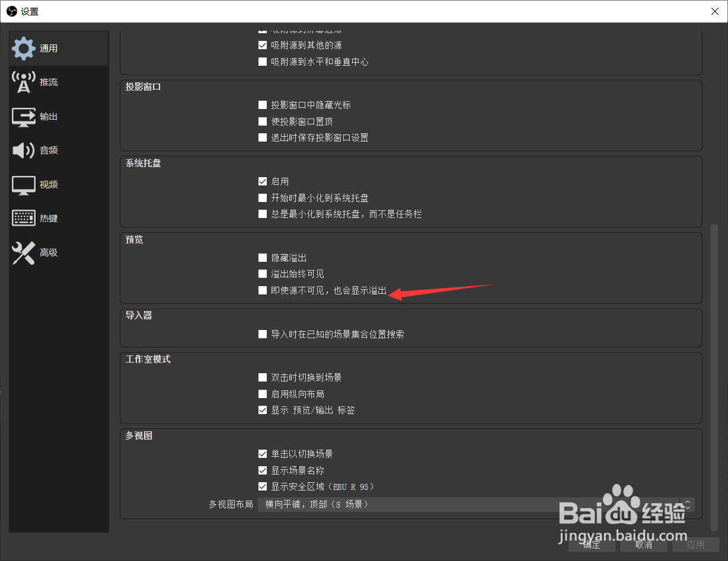This screenshot has width=728, height=561.
Task: Click the 确定 button
Action: pyautogui.click(x=592, y=544)
